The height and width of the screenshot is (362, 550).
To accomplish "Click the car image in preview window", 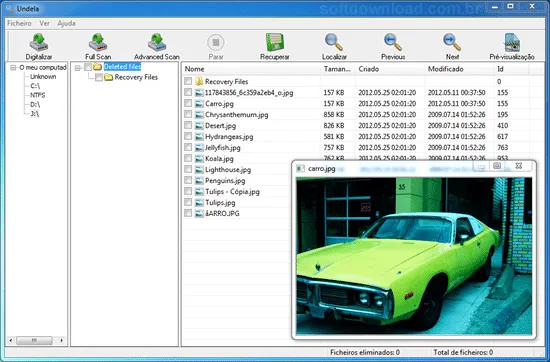I will 414,256.
